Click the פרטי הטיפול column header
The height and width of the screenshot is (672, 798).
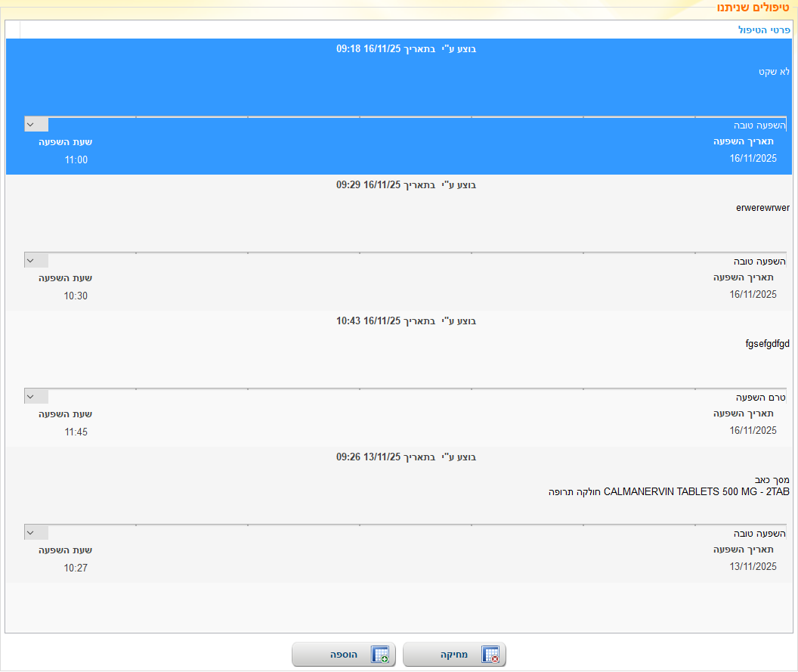pos(764,30)
